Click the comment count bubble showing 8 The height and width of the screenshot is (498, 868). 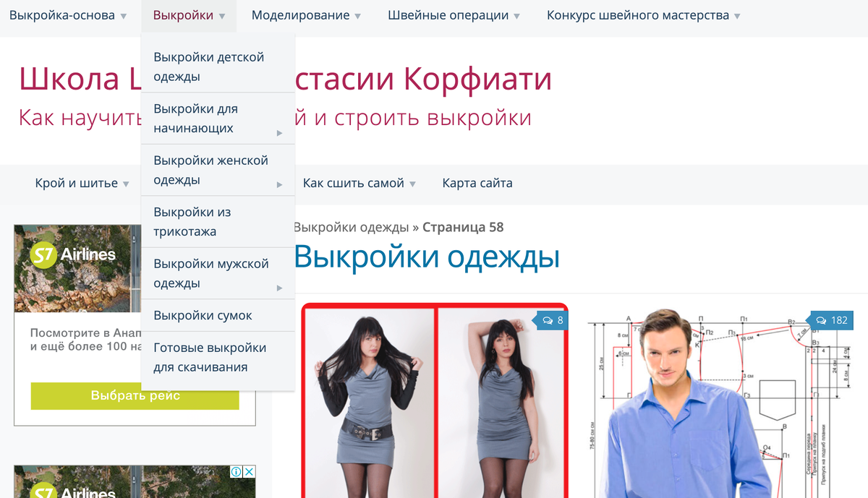pyautogui.click(x=552, y=319)
